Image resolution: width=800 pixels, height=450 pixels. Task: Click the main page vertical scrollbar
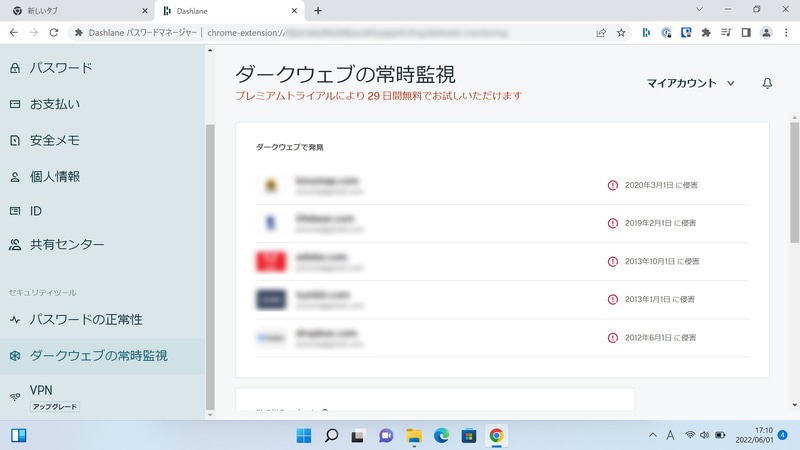point(794,181)
